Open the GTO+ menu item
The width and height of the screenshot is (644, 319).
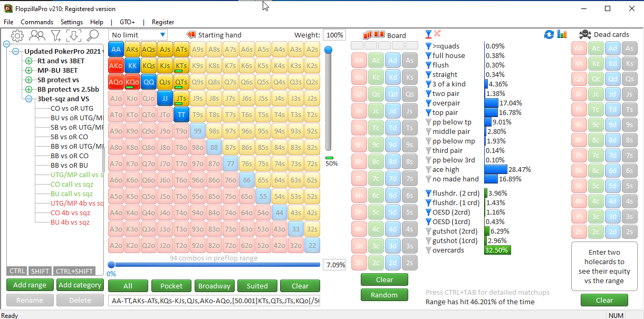[127, 22]
